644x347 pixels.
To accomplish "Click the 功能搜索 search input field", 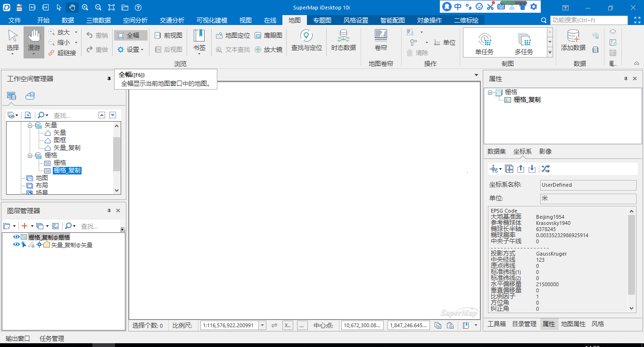I will pos(589,20).
